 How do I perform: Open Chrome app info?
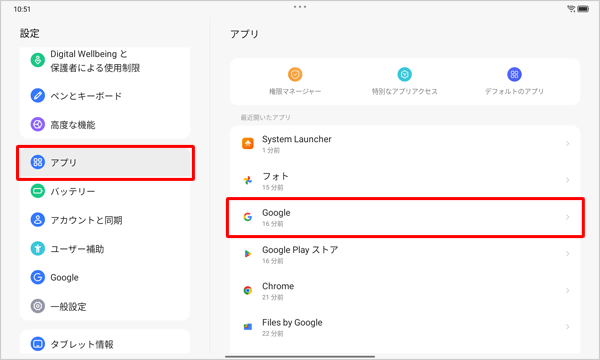405,291
